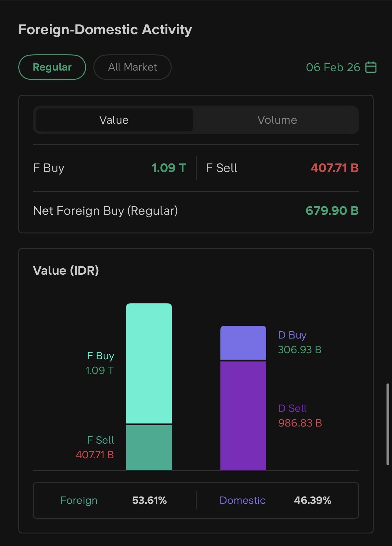Click the Foreign 53.61% percentage
The image size is (392, 546).
[149, 500]
